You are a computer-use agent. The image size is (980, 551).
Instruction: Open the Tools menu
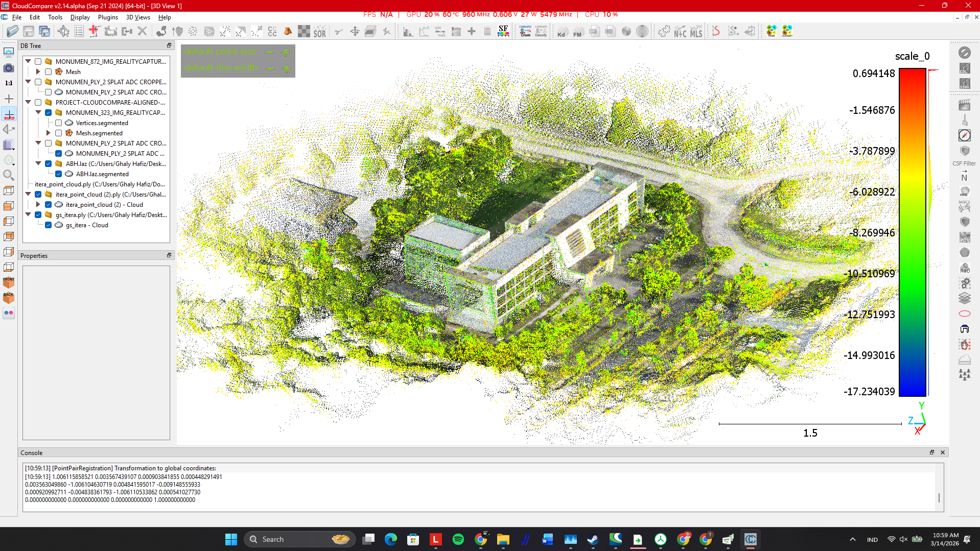coord(55,17)
